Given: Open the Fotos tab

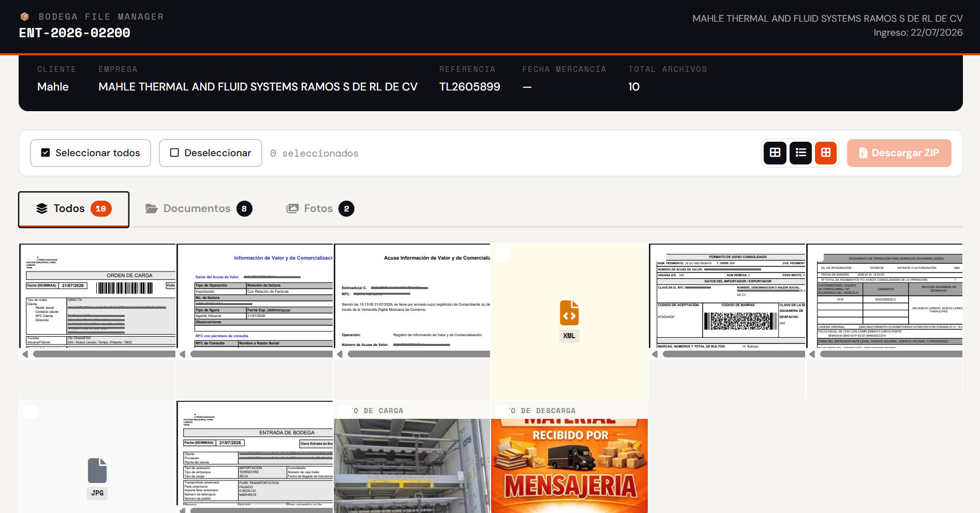Looking at the screenshot, I should point(320,208).
